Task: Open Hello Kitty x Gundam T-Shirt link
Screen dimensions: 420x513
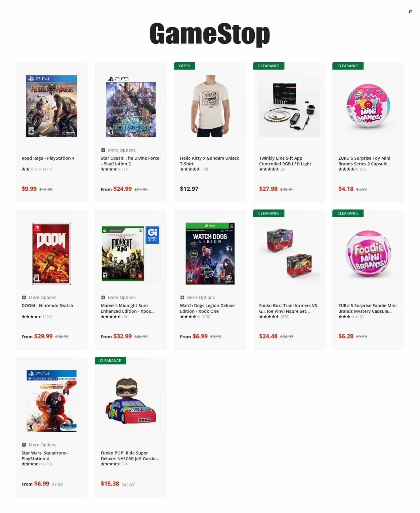Action: click(209, 161)
